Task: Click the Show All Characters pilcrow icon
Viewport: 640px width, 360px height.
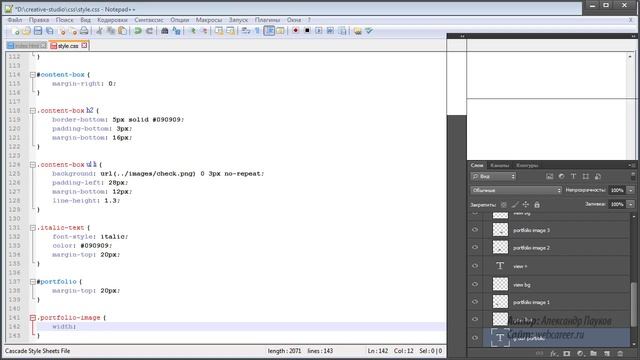Action: point(257,31)
